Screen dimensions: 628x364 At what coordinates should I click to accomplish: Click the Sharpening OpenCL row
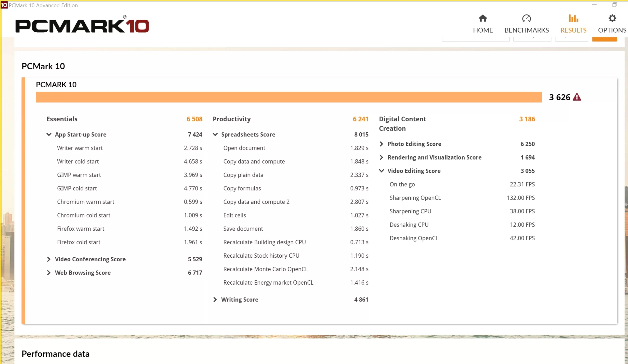(462, 198)
